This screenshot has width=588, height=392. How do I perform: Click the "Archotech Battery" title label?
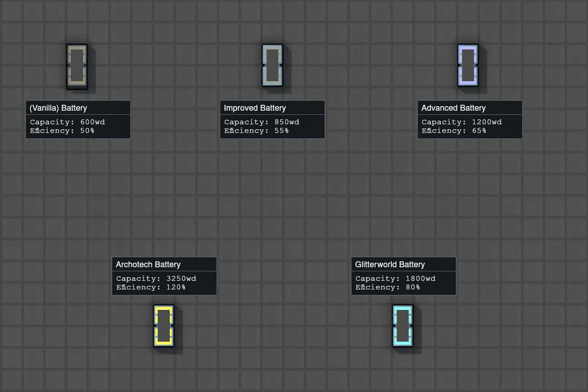[148, 265]
